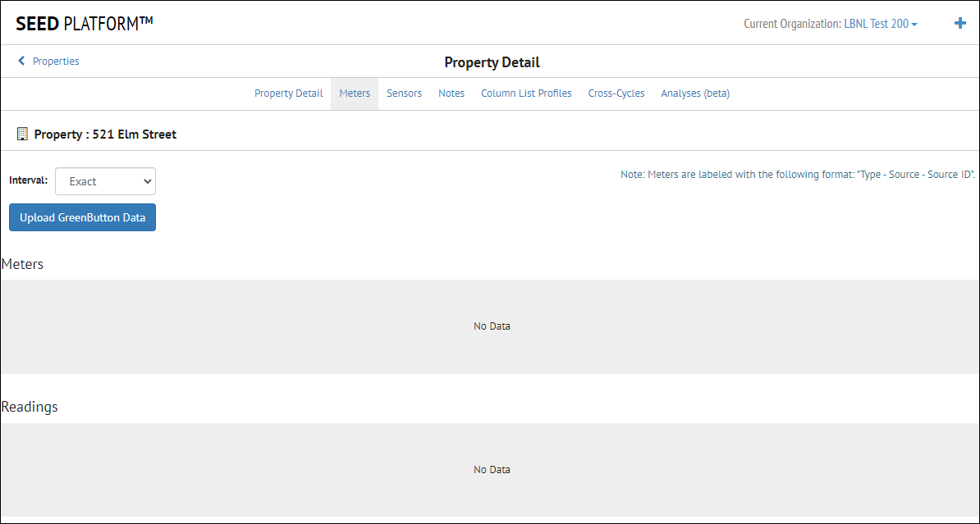The image size is (980, 524).
Task: Switch to the Notes tab
Action: click(451, 93)
